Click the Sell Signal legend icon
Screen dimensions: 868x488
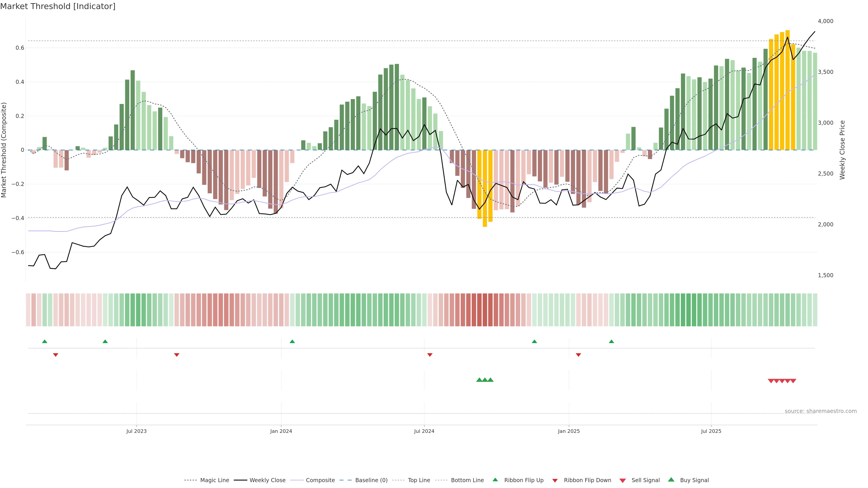click(x=623, y=481)
